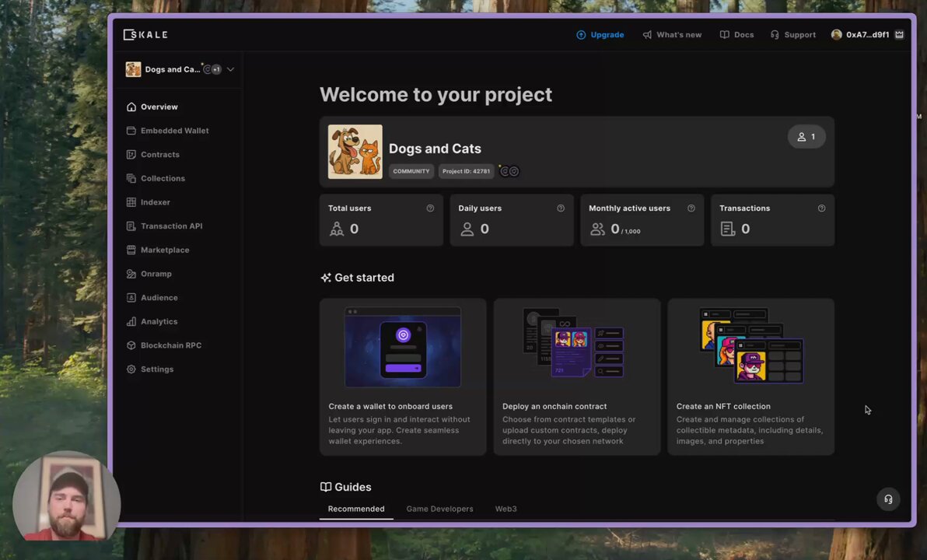Screen dimensions: 927x560
Task: Click the Total users group icon
Action: coord(337,229)
